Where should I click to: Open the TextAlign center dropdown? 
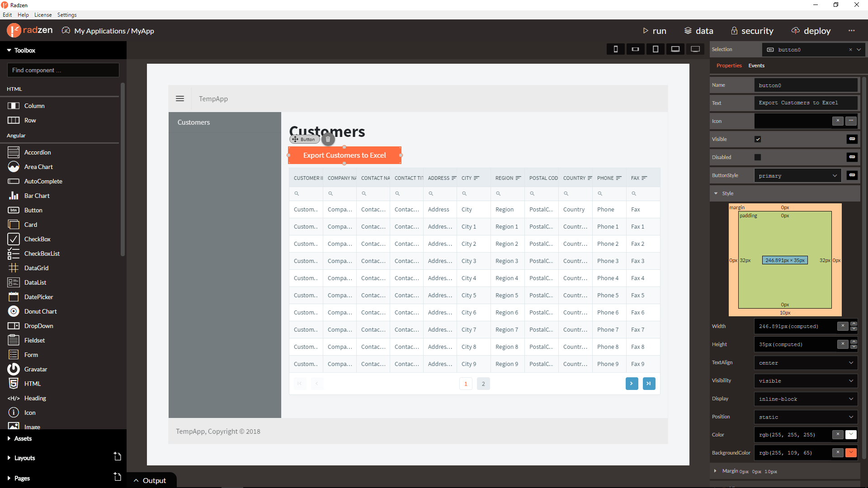click(806, 362)
